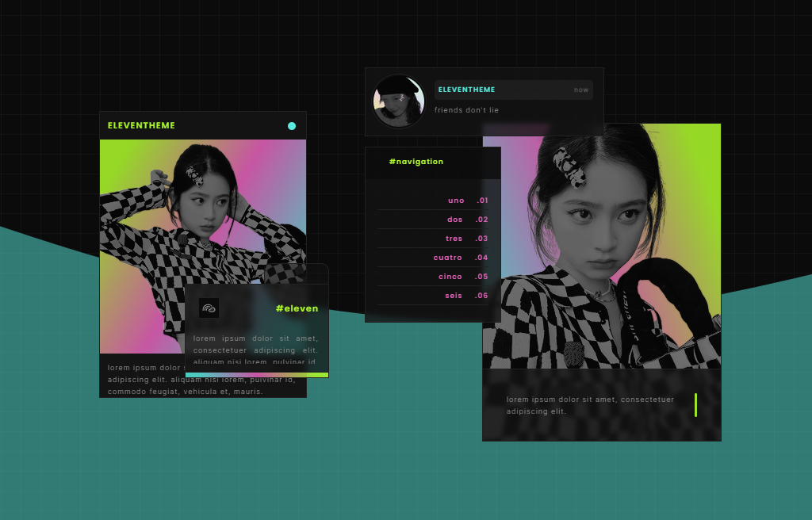This screenshot has height=520, width=812.
Task: Click the round avatar with beret
Action: pos(398,101)
